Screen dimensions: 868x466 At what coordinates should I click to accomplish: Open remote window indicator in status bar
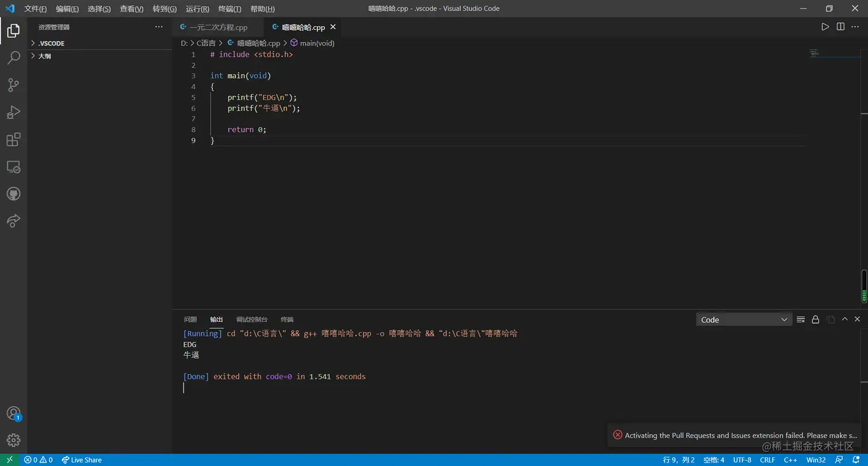10,460
